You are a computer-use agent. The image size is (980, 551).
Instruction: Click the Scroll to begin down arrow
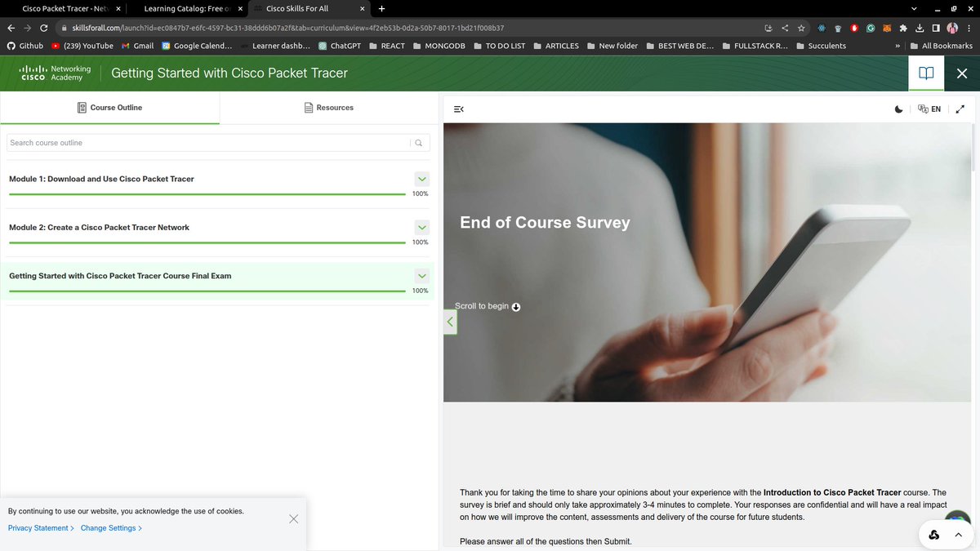point(516,307)
